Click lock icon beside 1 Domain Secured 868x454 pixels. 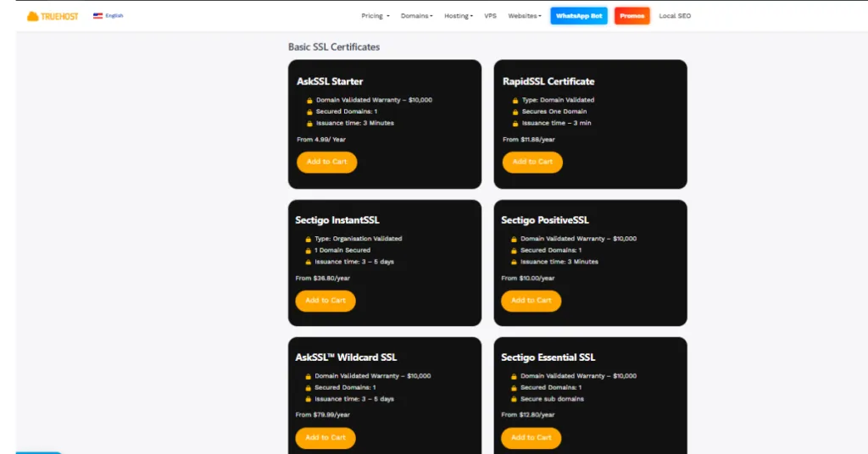click(309, 251)
